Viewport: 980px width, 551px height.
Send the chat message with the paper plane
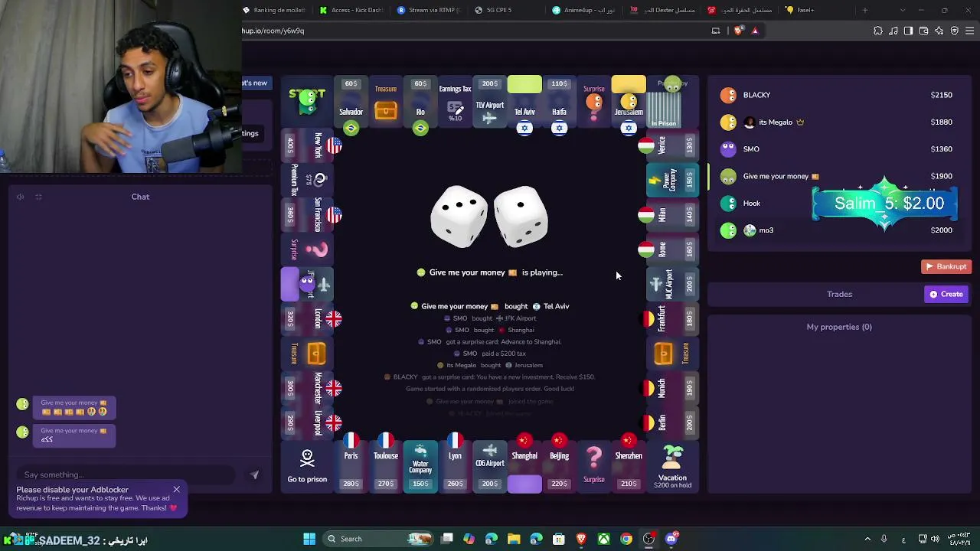[x=254, y=474]
